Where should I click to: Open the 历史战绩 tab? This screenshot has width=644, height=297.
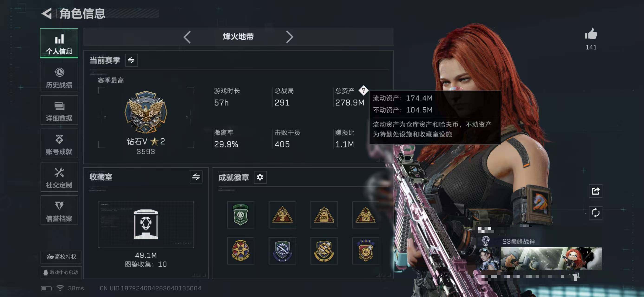coord(59,77)
